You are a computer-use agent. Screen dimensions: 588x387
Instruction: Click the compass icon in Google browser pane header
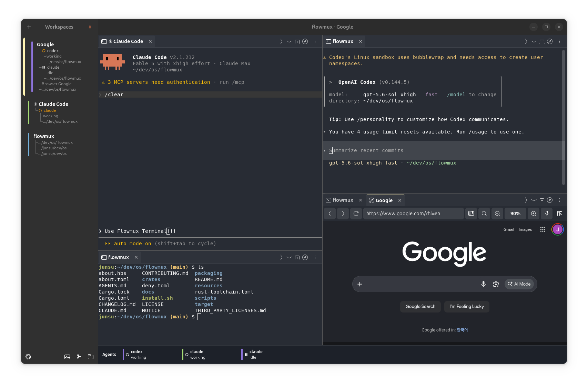[550, 200]
